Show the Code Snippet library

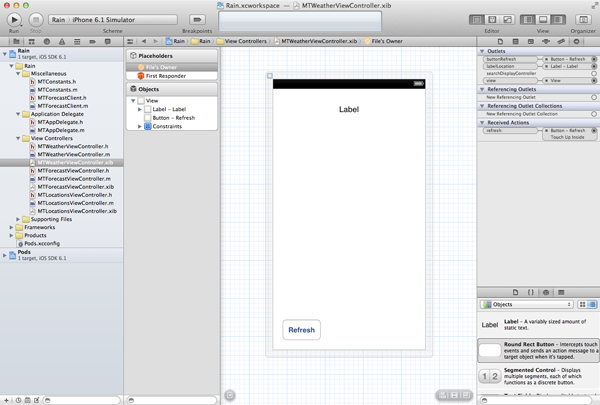point(531,292)
